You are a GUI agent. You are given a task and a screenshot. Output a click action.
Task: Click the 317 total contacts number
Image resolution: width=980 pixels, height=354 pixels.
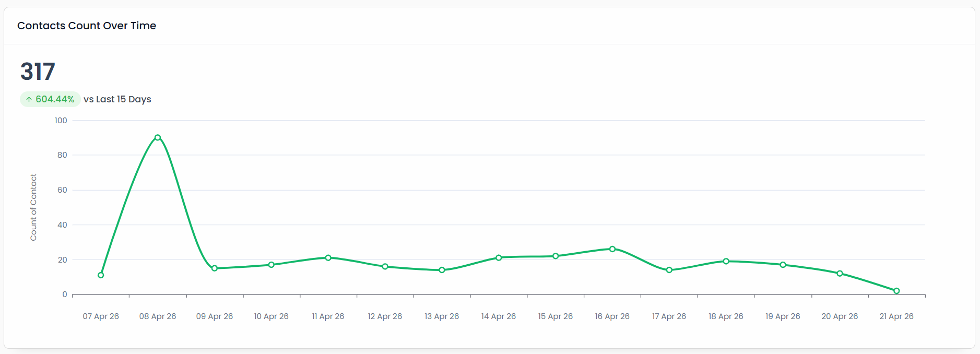(38, 72)
